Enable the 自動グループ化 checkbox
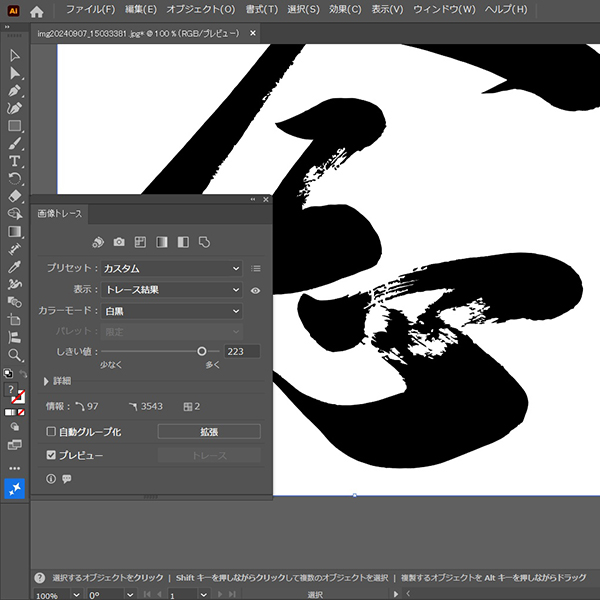Viewport: 600px width, 600px height. 51,432
